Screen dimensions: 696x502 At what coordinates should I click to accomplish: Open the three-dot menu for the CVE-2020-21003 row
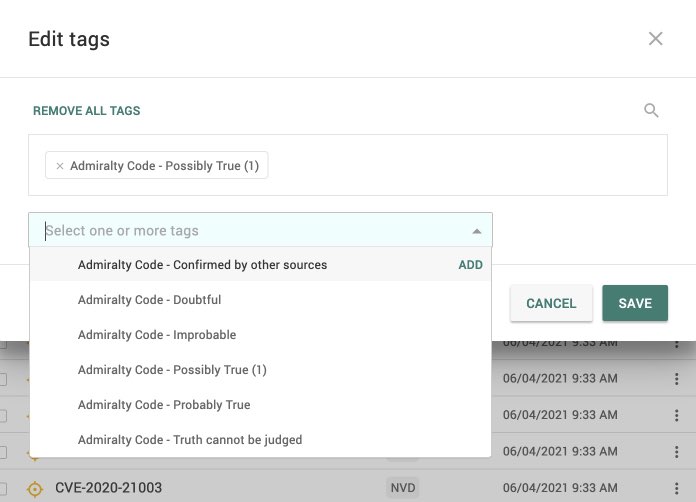[676, 489]
